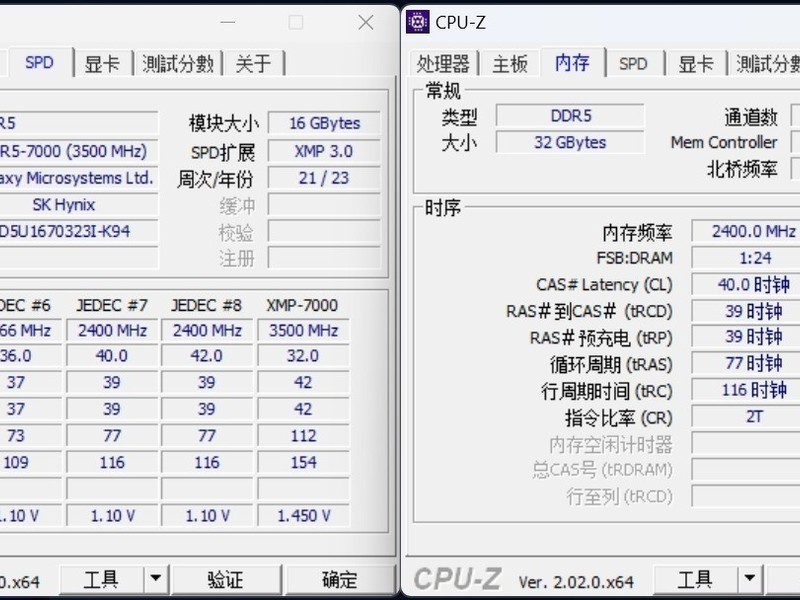Open the 显卡 tab in right window
This screenshot has width=800, height=600.
pos(695,64)
